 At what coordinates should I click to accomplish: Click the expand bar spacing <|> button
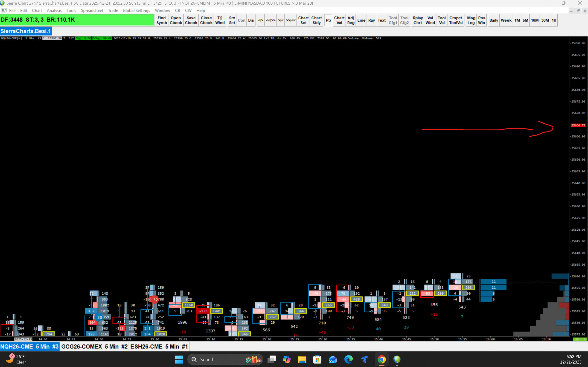pyautogui.click(x=261, y=20)
